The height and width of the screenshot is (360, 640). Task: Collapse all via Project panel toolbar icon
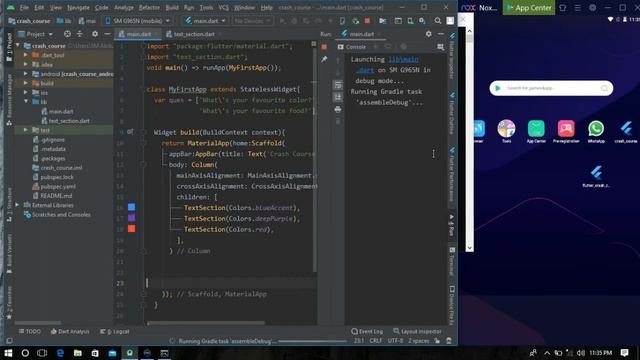point(80,34)
